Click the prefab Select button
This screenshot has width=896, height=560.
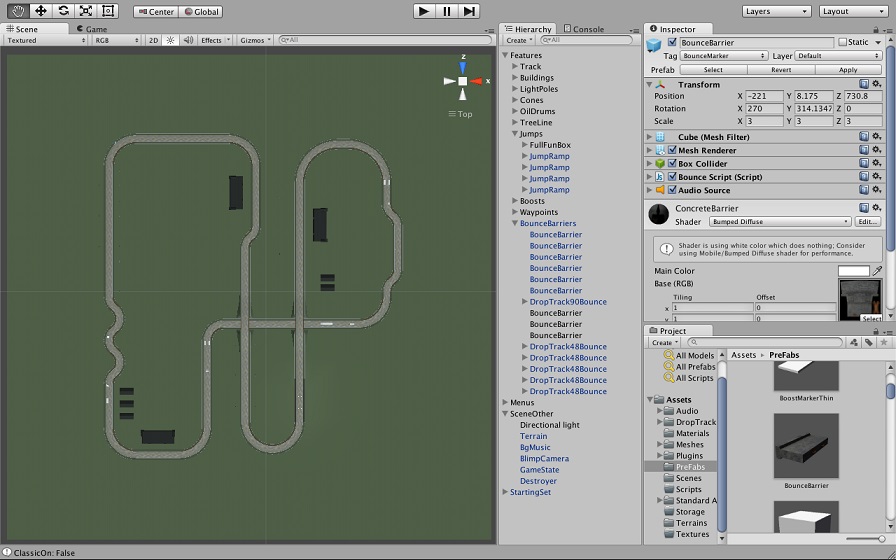(x=713, y=70)
